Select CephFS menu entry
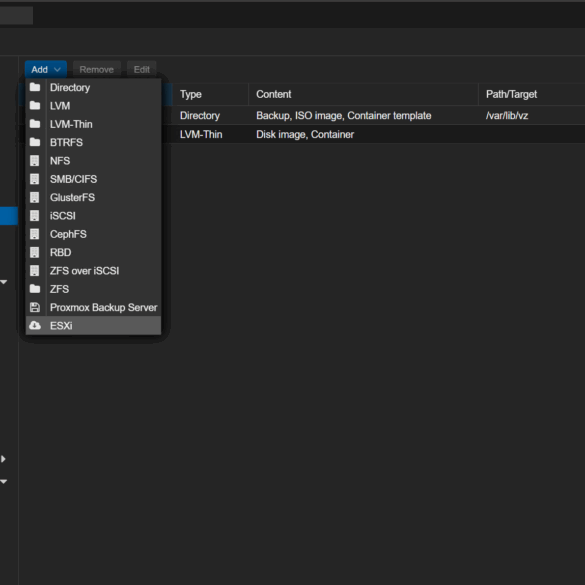585x585 pixels. pos(93,234)
